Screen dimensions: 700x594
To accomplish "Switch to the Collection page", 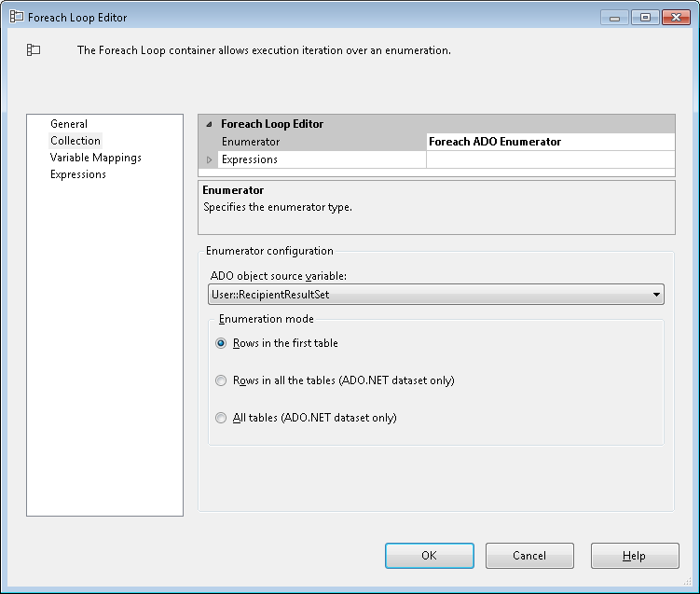I will point(75,141).
